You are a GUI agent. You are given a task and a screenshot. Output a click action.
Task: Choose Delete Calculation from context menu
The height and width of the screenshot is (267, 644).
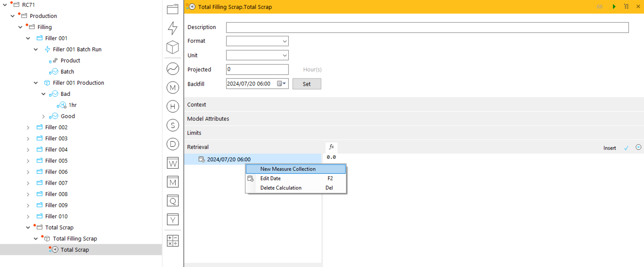tap(296, 188)
